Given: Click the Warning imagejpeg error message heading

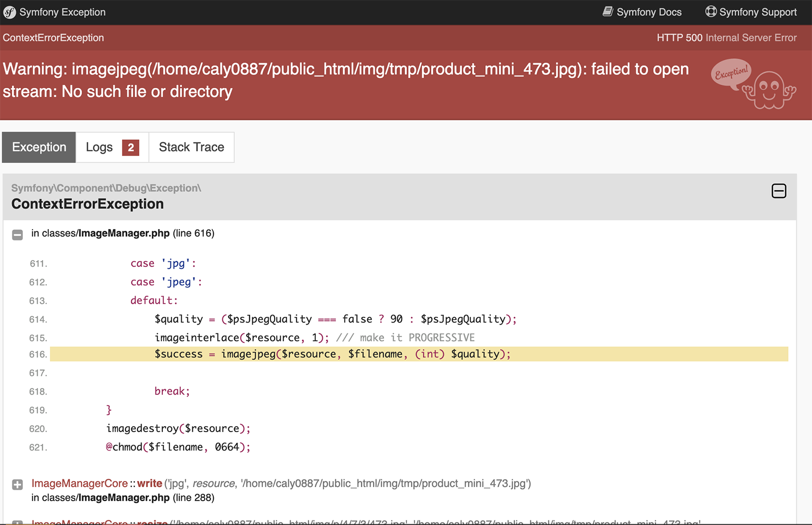Looking at the screenshot, I should click(345, 80).
